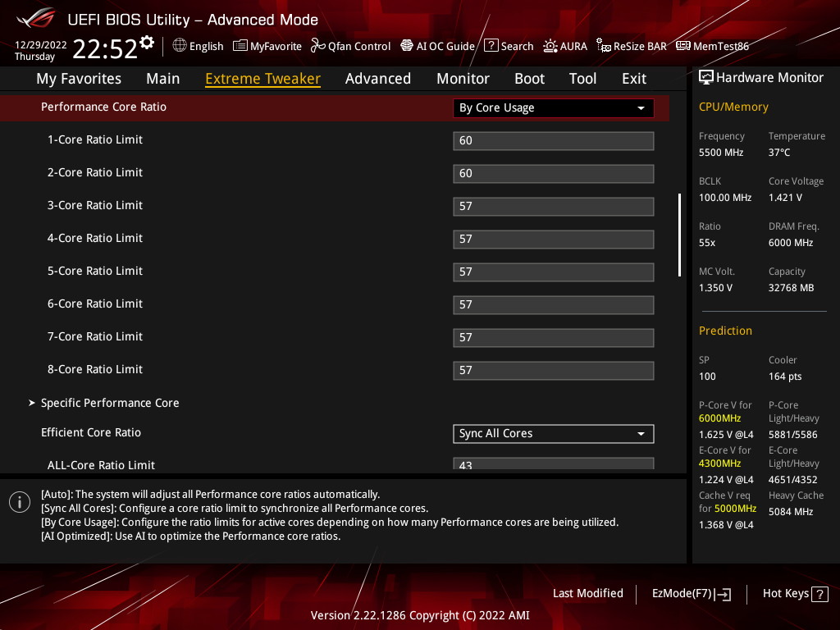The width and height of the screenshot is (840, 630).
Task: Open Efficient Core Ratio dropdown
Action: pos(553,433)
